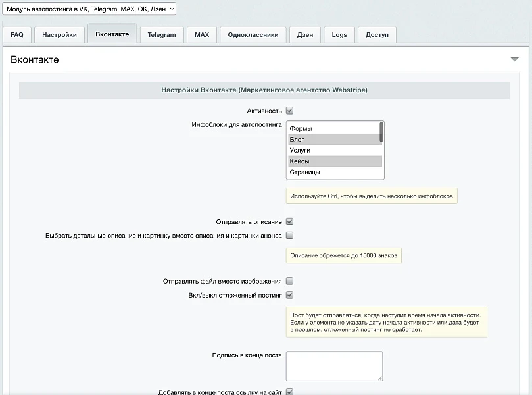
Task: Open the Настройки tab
Action: pyautogui.click(x=59, y=35)
